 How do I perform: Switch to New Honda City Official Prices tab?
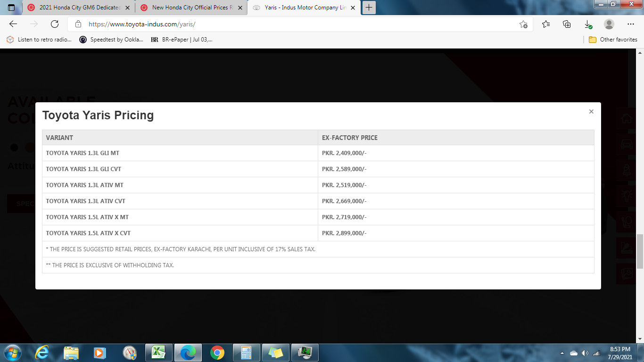[191, 8]
